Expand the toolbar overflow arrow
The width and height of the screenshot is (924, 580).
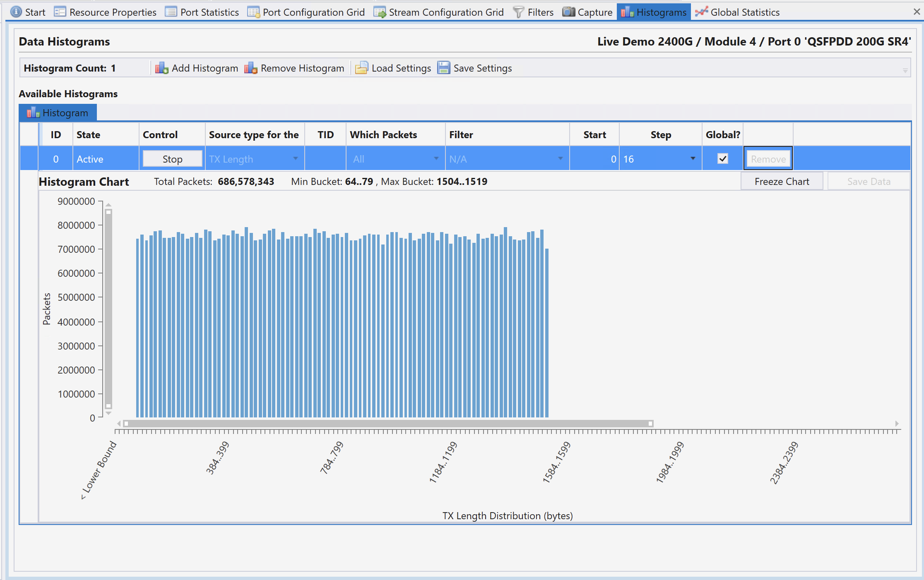click(905, 71)
